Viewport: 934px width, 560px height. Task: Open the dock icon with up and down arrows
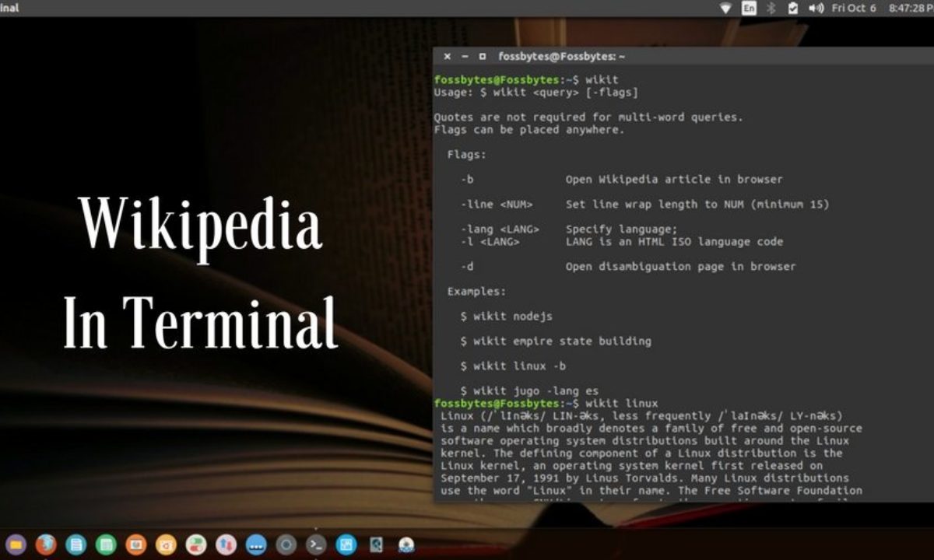(x=226, y=544)
